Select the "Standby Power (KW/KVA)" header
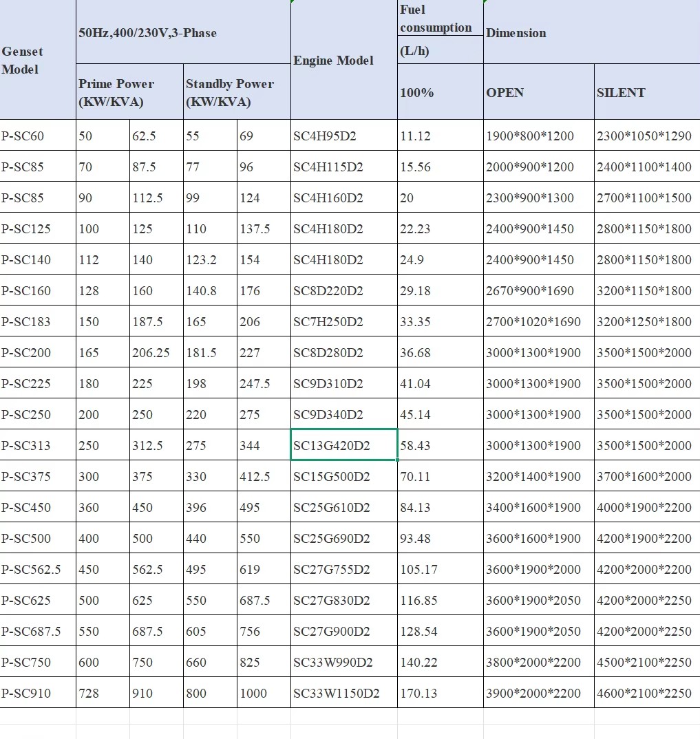Image resolution: width=700 pixels, height=739 pixels. click(237, 92)
